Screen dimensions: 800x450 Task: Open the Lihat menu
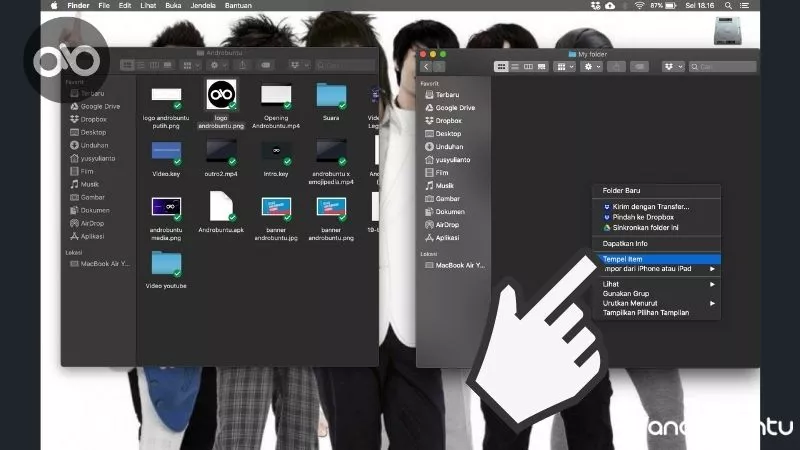(x=148, y=6)
